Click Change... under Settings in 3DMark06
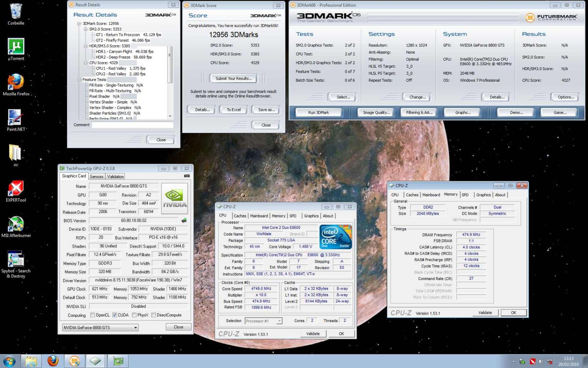The image size is (588, 368). (x=417, y=97)
